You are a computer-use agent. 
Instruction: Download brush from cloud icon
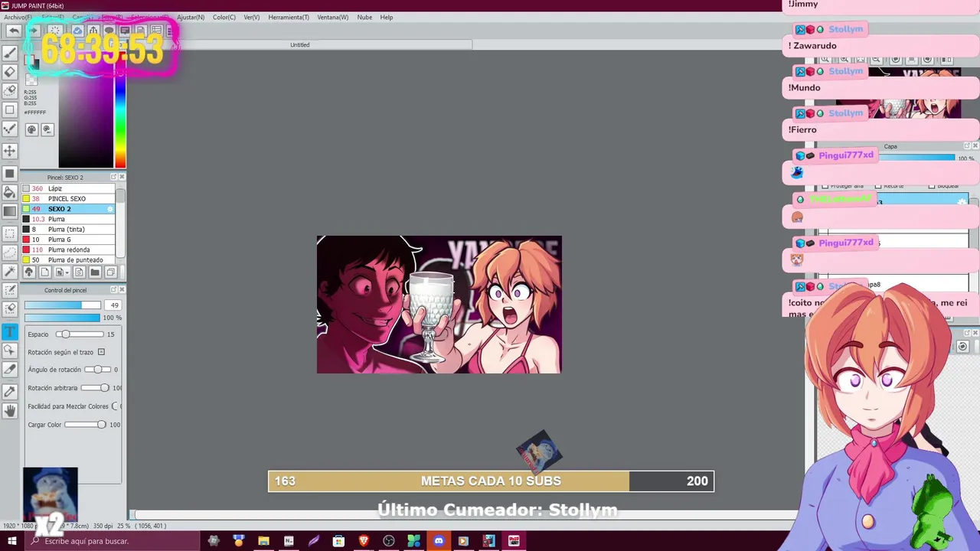tap(29, 272)
